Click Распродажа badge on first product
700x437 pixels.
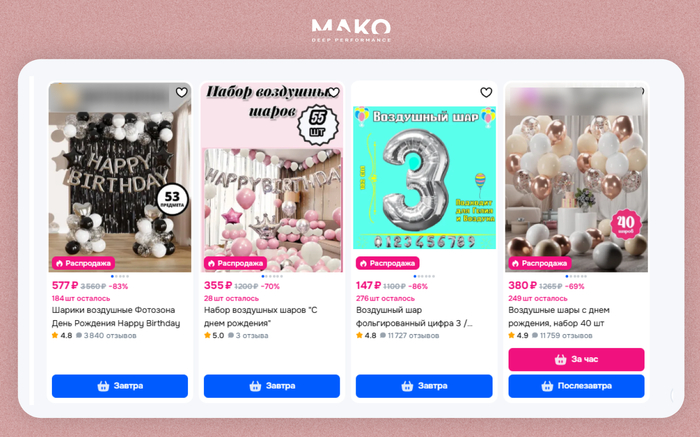(83, 263)
